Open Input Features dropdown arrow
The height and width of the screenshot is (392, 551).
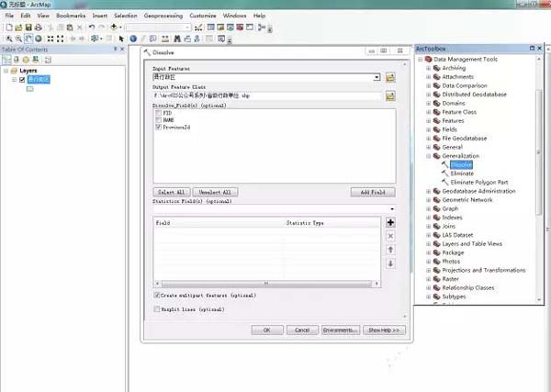click(x=377, y=77)
